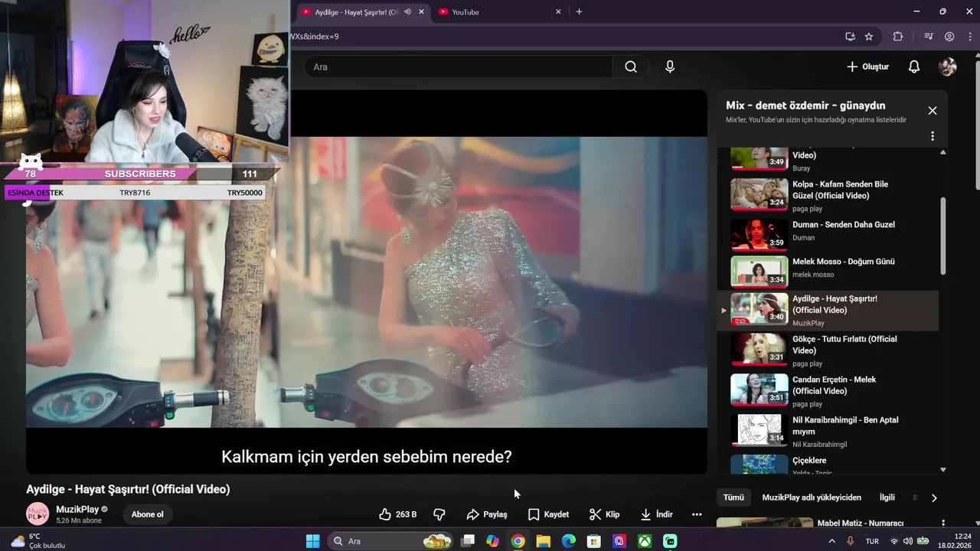Click the tray microphone icon
Image resolution: width=980 pixels, height=551 pixels.
click(x=850, y=541)
